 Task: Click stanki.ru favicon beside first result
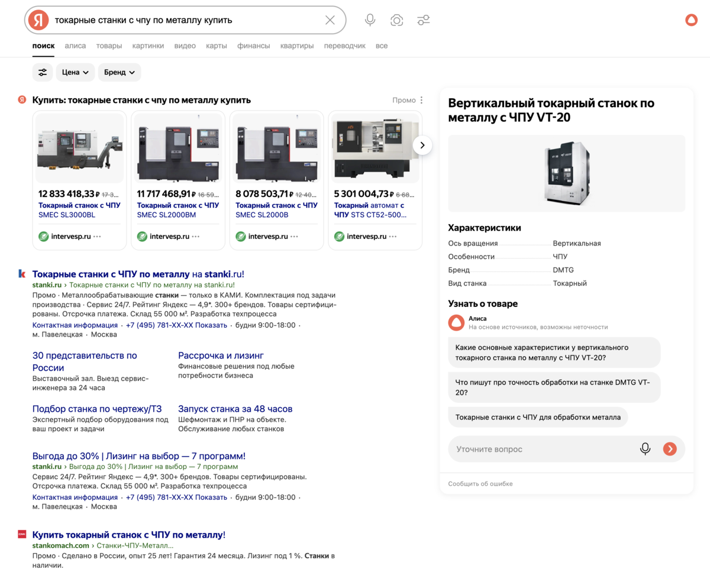tap(22, 274)
